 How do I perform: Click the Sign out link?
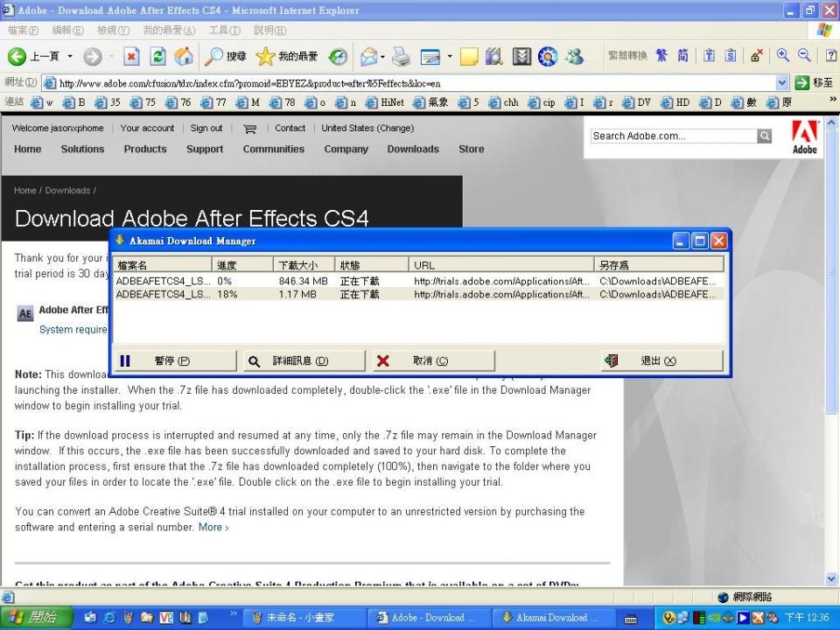pyautogui.click(x=206, y=128)
